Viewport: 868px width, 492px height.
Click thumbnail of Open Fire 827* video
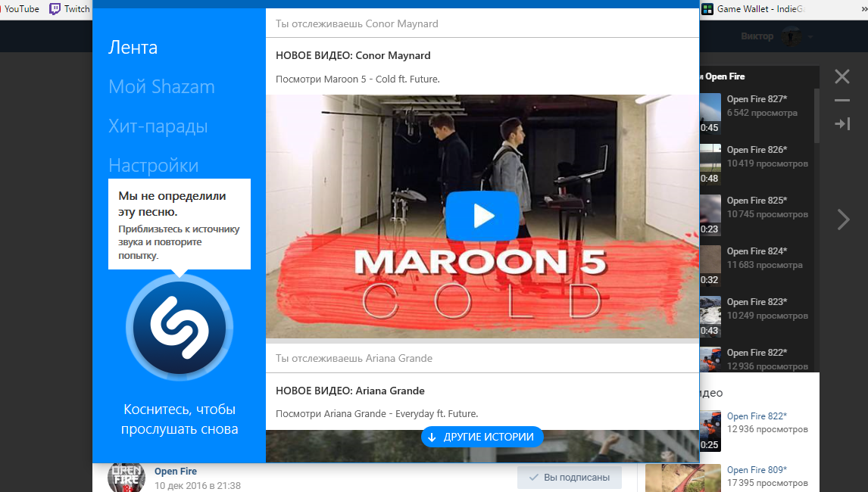(x=710, y=114)
